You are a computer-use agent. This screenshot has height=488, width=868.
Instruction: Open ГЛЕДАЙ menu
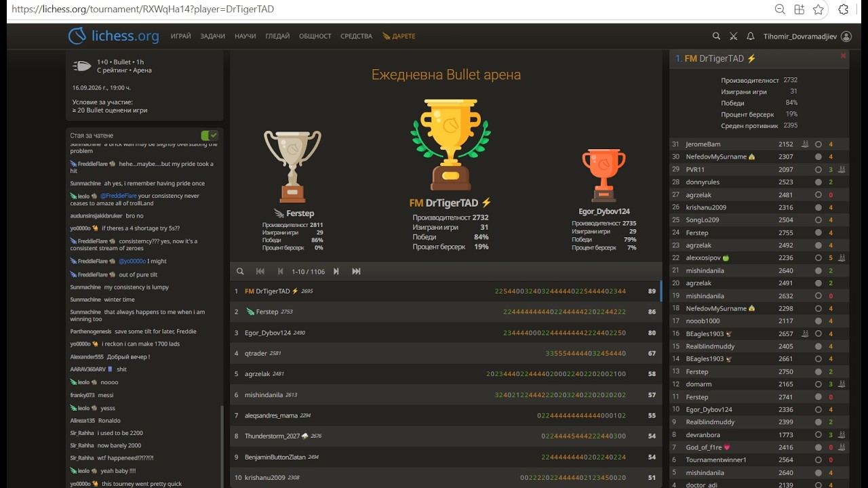[x=277, y=36]
